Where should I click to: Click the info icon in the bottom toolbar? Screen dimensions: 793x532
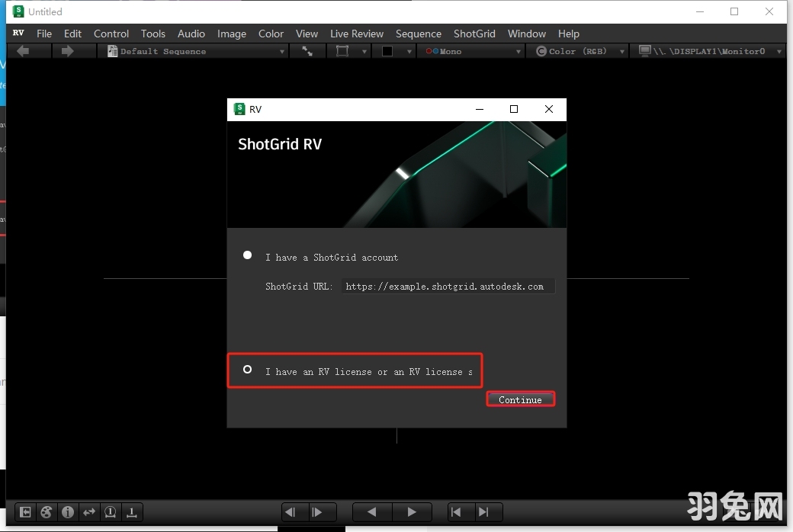pyautogui.click(x=67, y=512)
